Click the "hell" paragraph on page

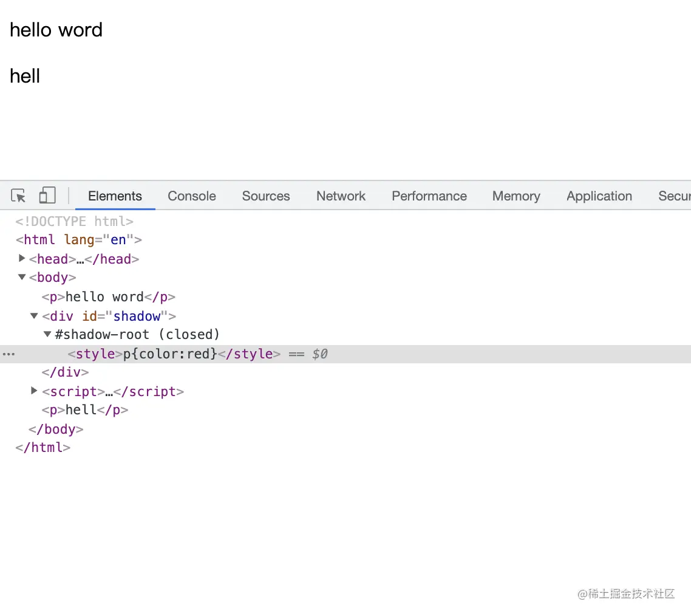pyautogui.click(x=25, y=76)
